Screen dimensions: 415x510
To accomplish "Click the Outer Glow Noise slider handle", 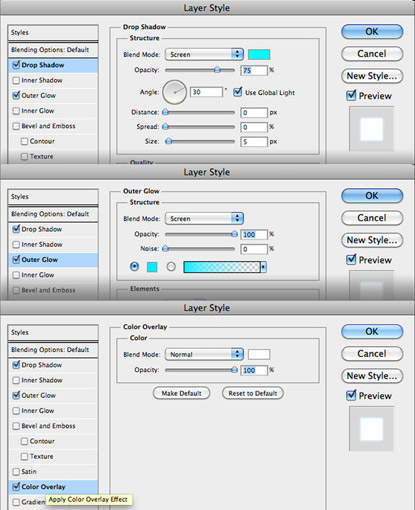I will 165,249.
